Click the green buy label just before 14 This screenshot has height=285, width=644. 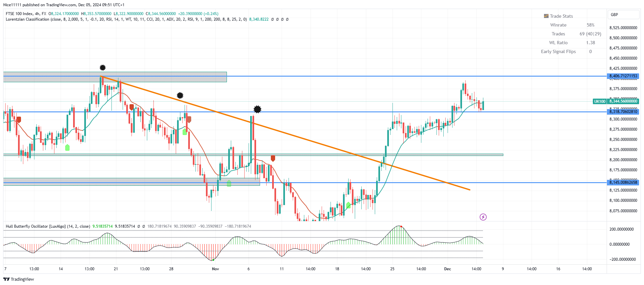pyautogui.click(x=67, y=147)
